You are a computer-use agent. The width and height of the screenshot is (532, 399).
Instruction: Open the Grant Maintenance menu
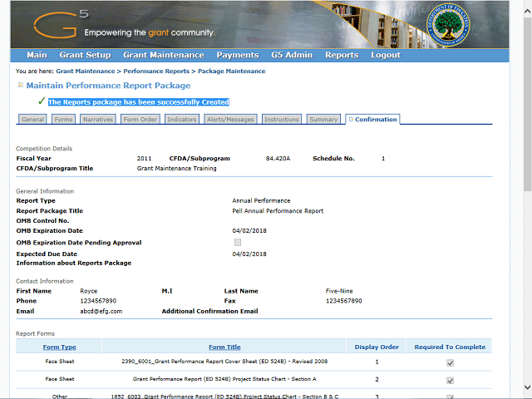coord(164,55)
